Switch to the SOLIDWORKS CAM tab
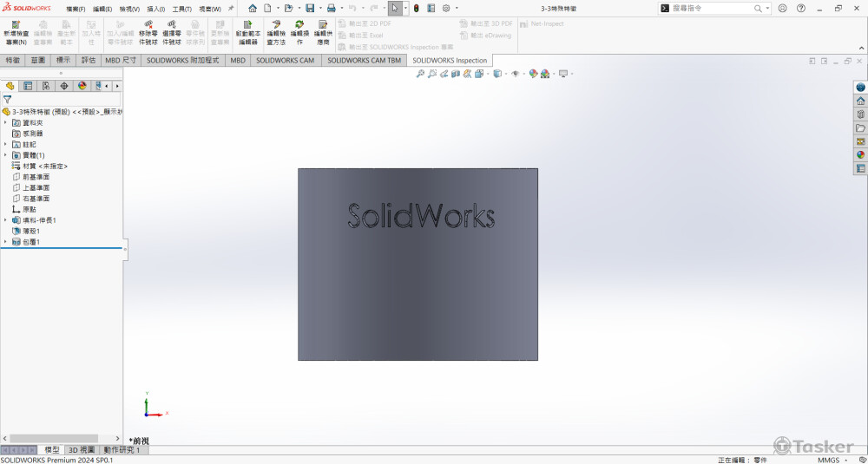Image resolution: width=868 pixels, height=464 pixels. [x=285, y=61]
